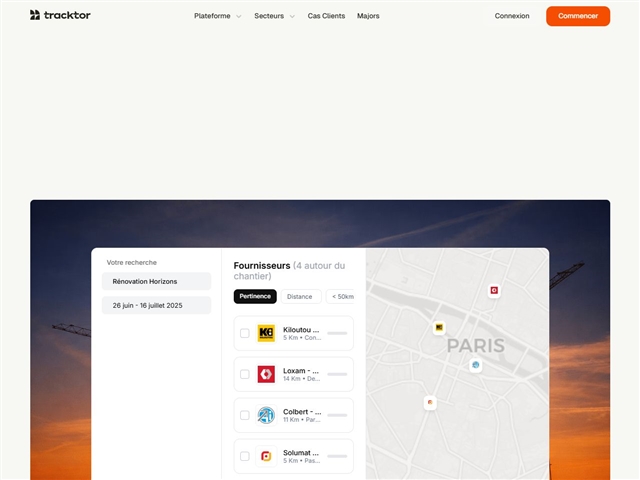Expand the Plateforme dropdown menu
Screen dimensions: 640x480
tap(217, 16)
